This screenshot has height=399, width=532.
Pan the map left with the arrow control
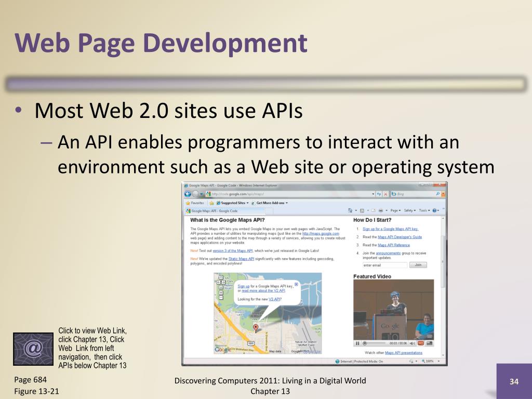coord(219,282)
